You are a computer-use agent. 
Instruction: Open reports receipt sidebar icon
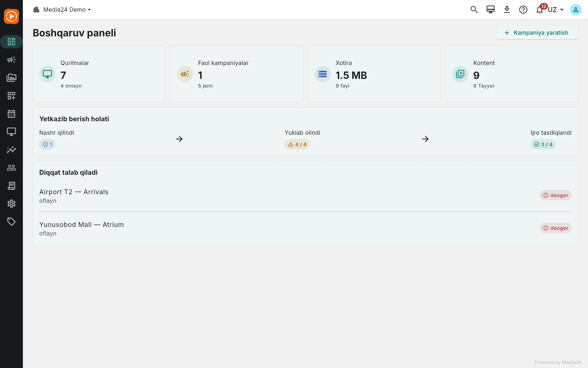(x=11, y=186)
